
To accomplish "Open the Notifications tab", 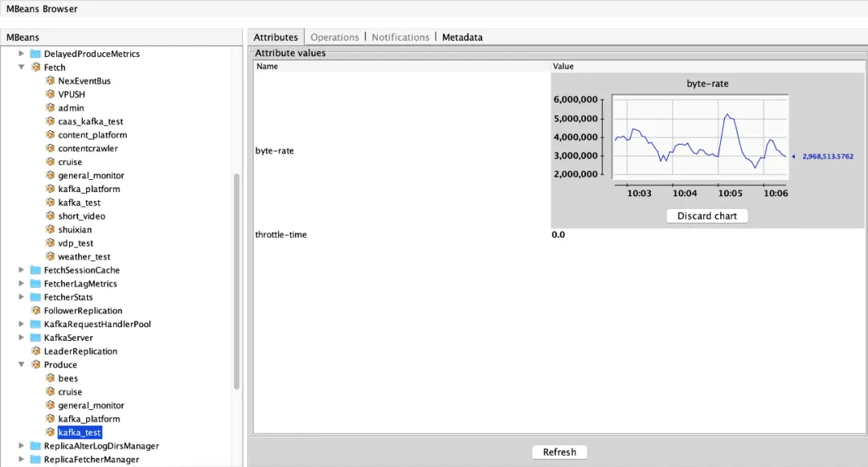I will (400, 37).
